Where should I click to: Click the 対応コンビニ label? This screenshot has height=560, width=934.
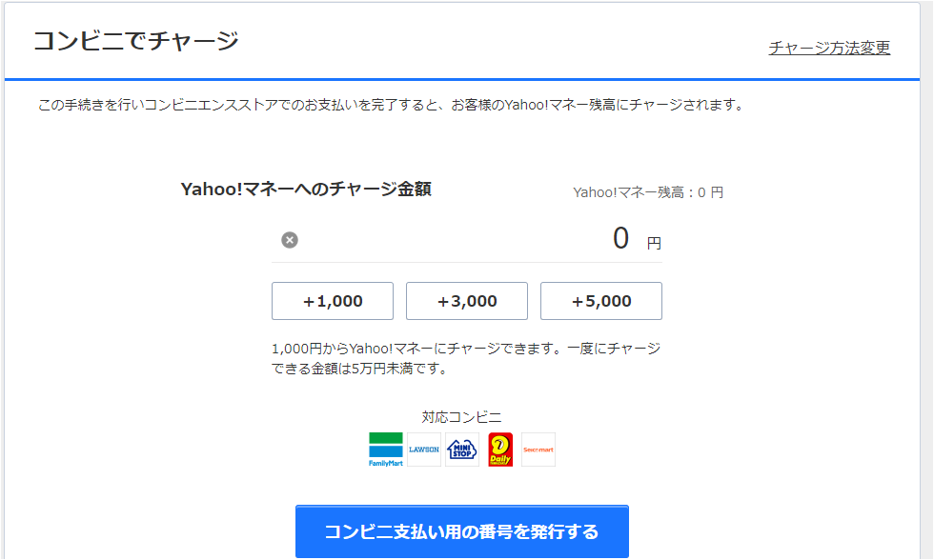tap(461, 417)
